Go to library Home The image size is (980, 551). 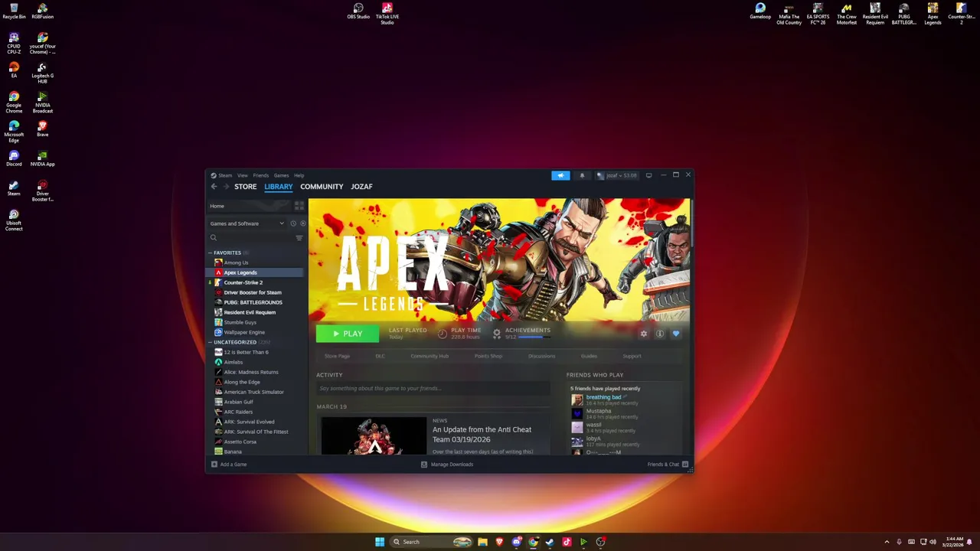tap(250, 206)
